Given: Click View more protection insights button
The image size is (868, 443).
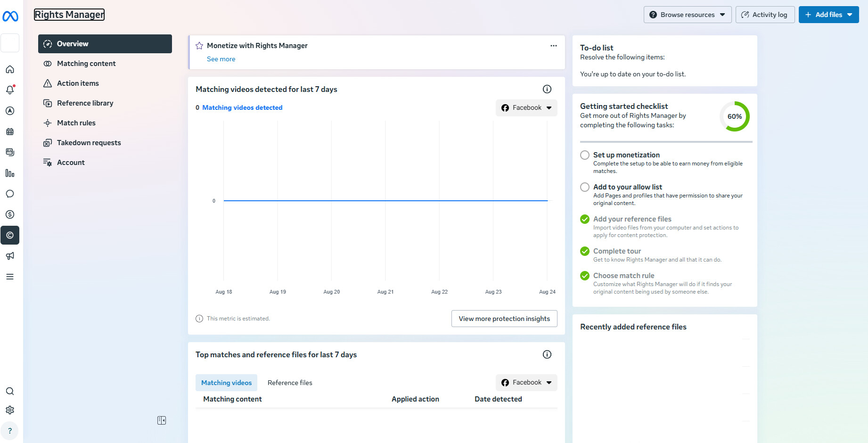Looking at the screenshot, I should [504, 319].
